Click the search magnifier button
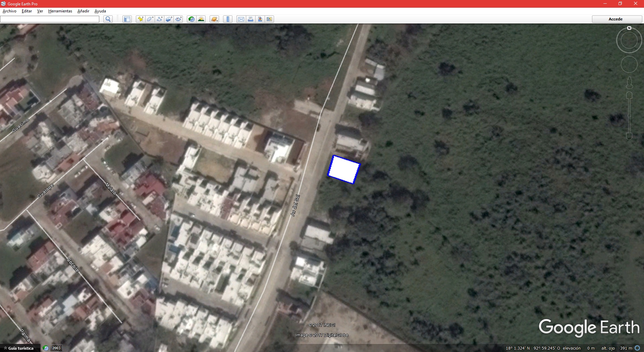The image size is (644, 352). click(108, 19)
